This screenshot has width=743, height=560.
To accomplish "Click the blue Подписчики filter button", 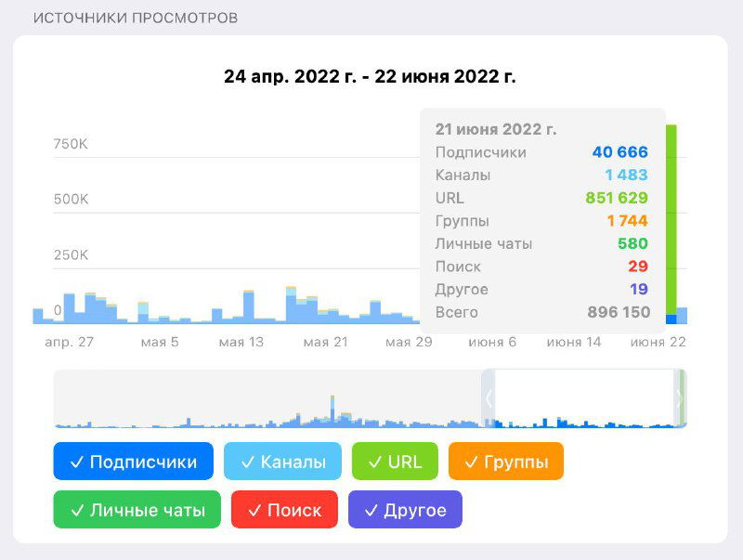I will (135, 462).
